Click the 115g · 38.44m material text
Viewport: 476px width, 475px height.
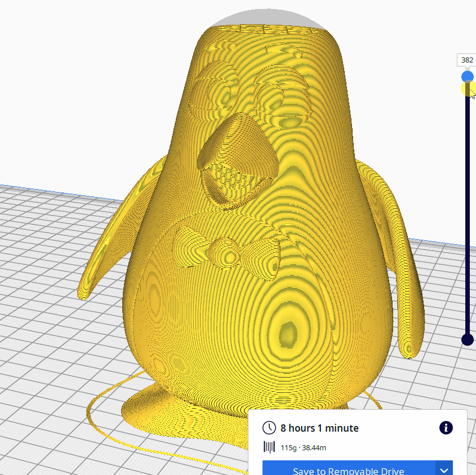(x=303, y=447)
